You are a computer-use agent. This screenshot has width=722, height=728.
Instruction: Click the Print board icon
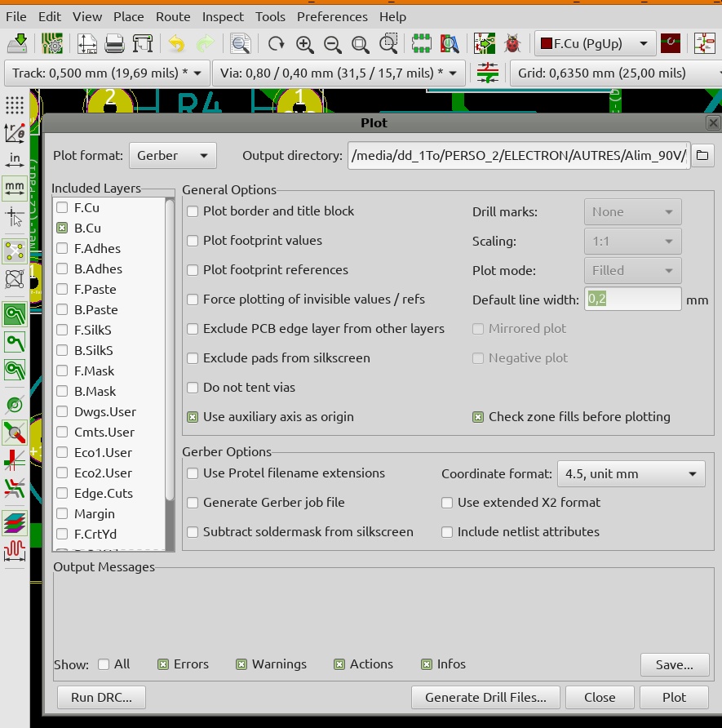click(114, 44)
